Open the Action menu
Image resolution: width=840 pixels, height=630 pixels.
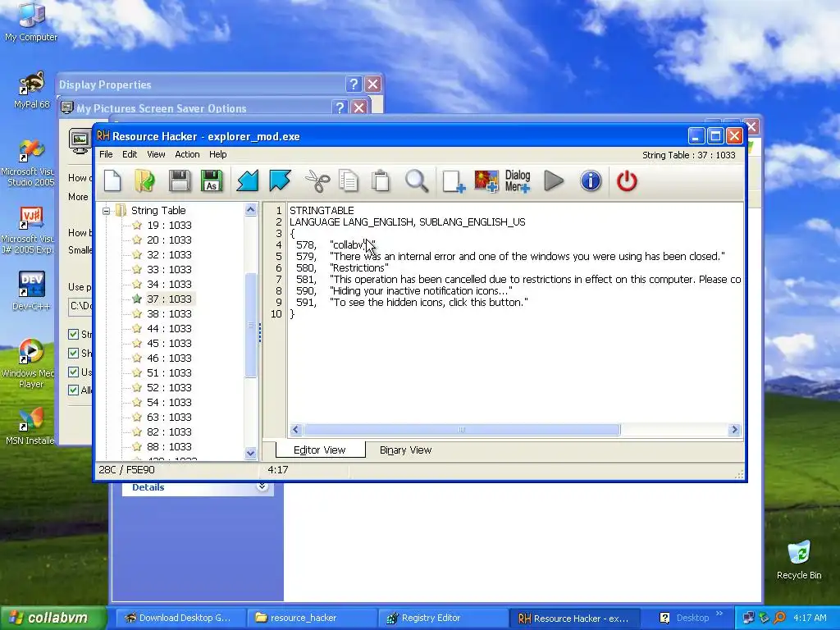(187, 154)
